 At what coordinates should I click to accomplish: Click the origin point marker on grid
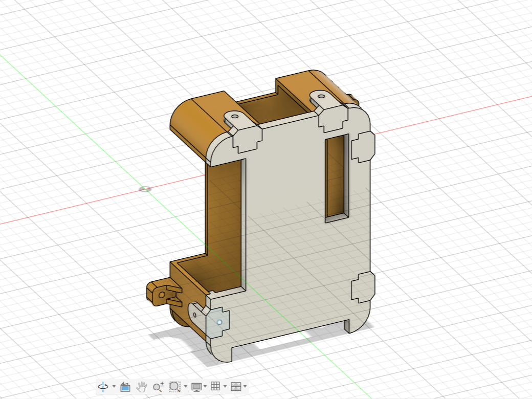pos(145,189)
